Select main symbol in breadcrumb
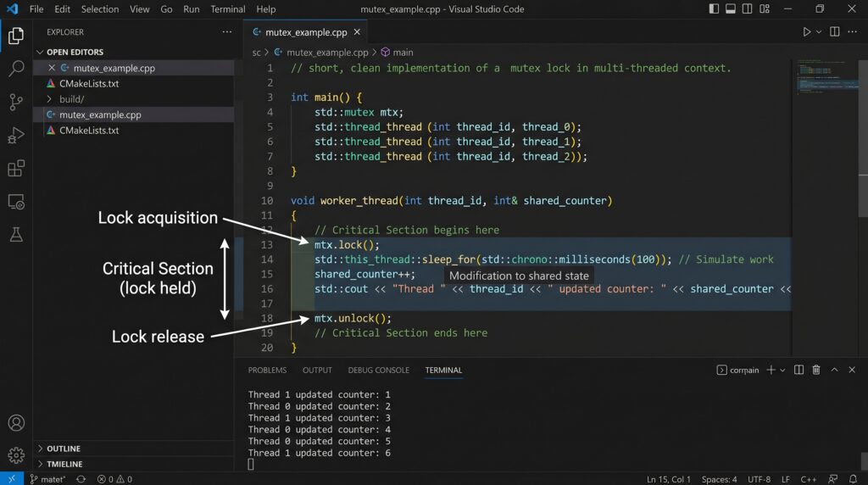Viewport: 868px width, 485px height. click(397, 52)
